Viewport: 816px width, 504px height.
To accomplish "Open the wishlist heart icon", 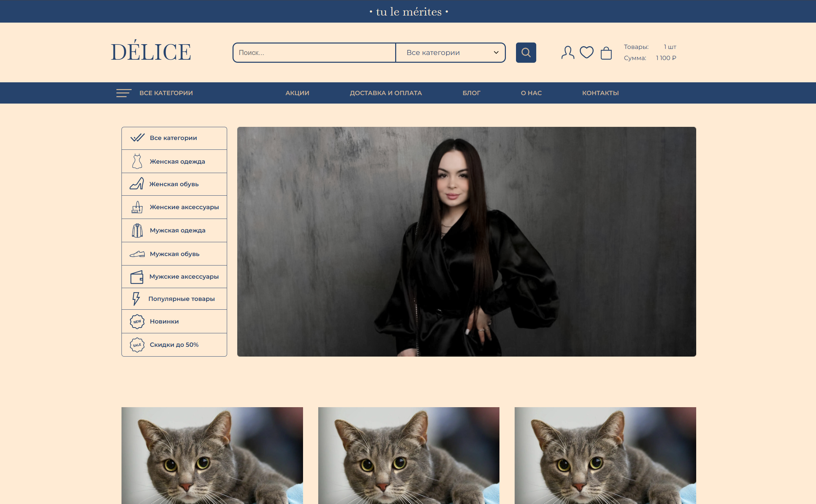I will click(586, 52).
